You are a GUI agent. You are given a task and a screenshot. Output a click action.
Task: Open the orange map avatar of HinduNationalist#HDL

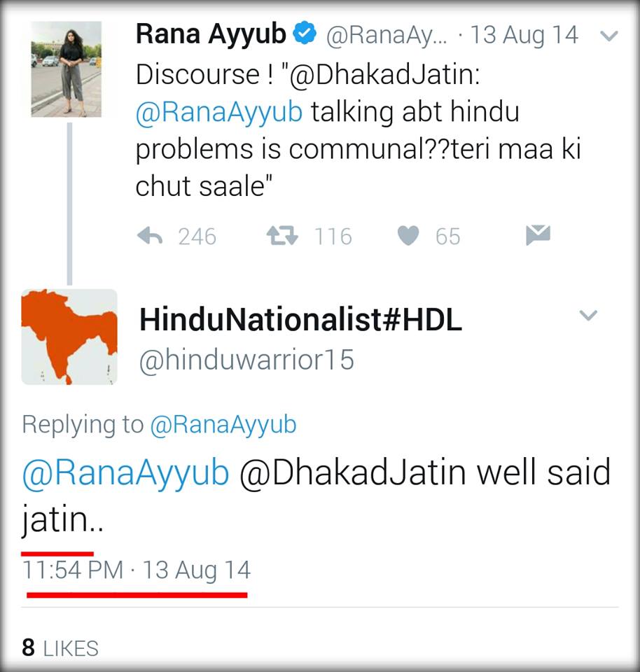click(x=69, y=337)
